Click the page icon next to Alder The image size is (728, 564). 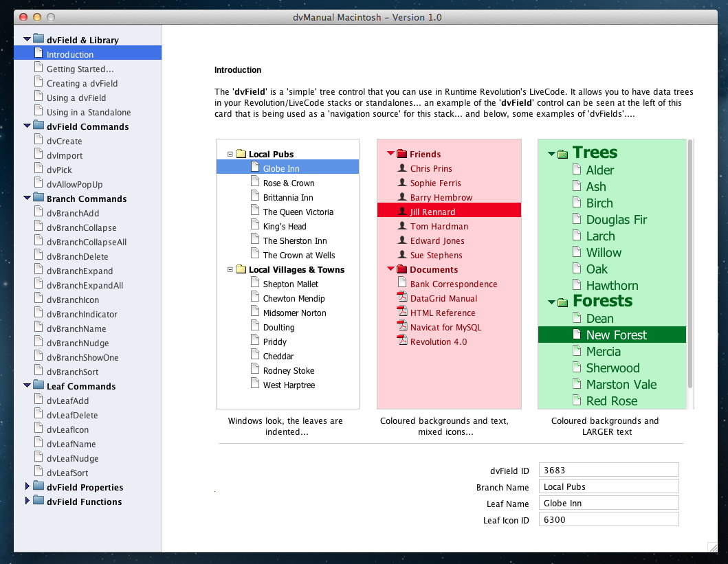click(577, 170)
